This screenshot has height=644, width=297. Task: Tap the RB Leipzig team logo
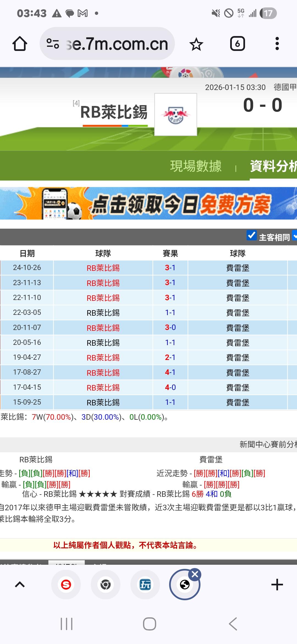tap(175, 114)
